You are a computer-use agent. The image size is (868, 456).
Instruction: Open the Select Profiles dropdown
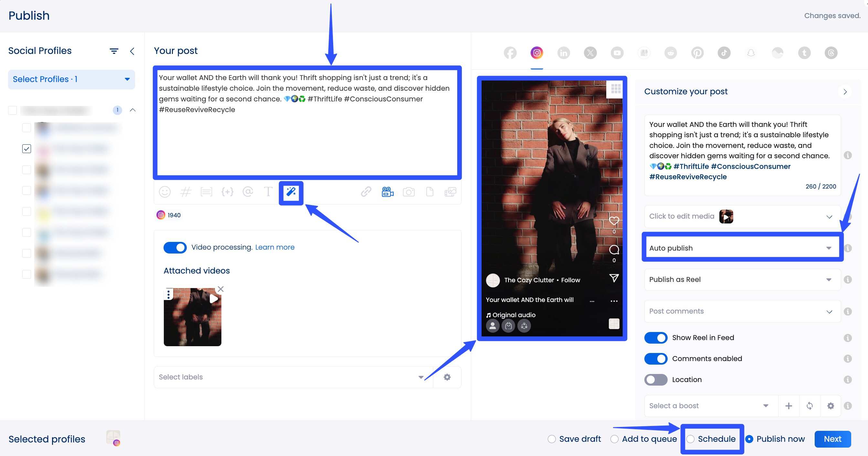[71, 79]
